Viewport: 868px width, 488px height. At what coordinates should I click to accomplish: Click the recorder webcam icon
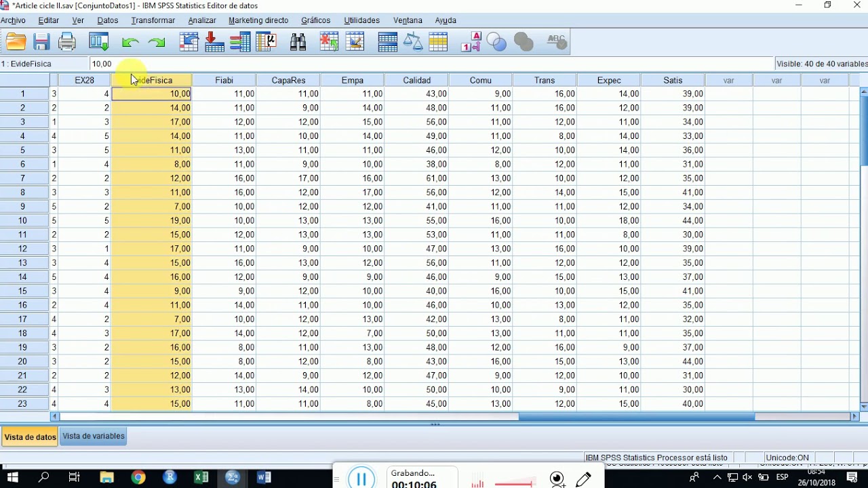(x=557, y=479)
